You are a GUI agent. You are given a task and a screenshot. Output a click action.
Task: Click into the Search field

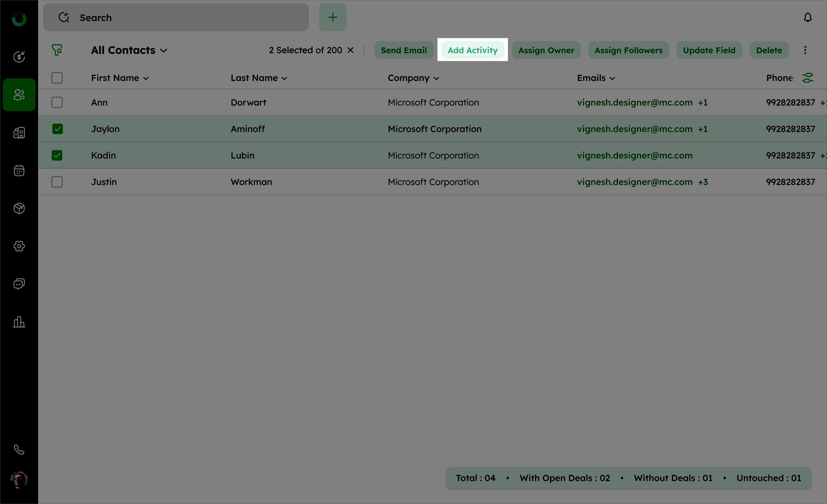click(x=188, y=17)
